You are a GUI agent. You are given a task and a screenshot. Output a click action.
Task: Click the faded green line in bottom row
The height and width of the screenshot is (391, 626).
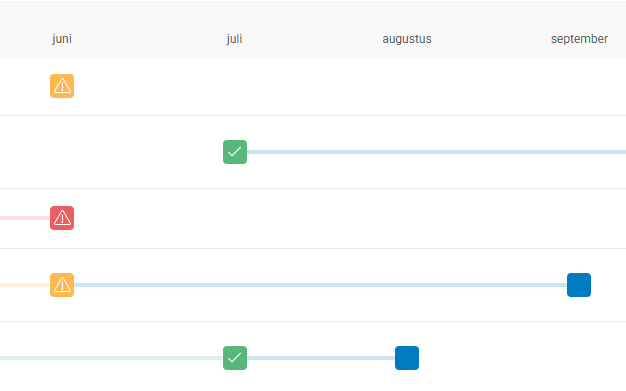pos(111,358)
